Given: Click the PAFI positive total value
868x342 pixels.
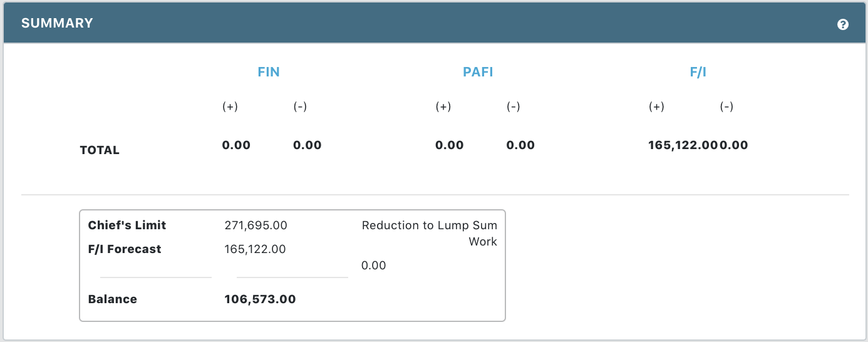Looking at the screenshot, I should point(449,145).
